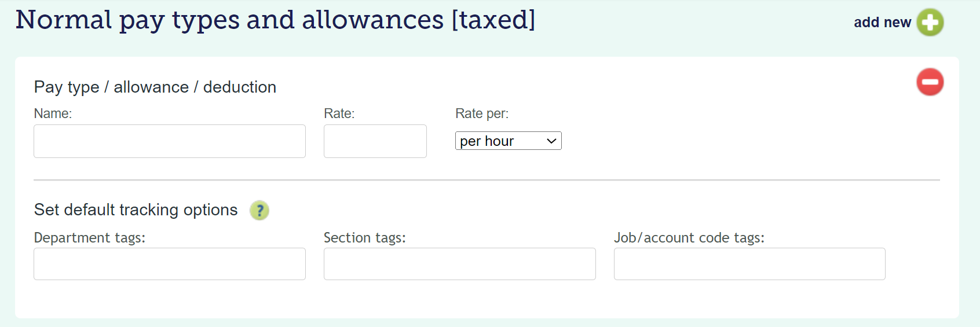Click the 'Normal pay types and allowances' heading
This screenshot has height=327, width=980.
(275, 20)
